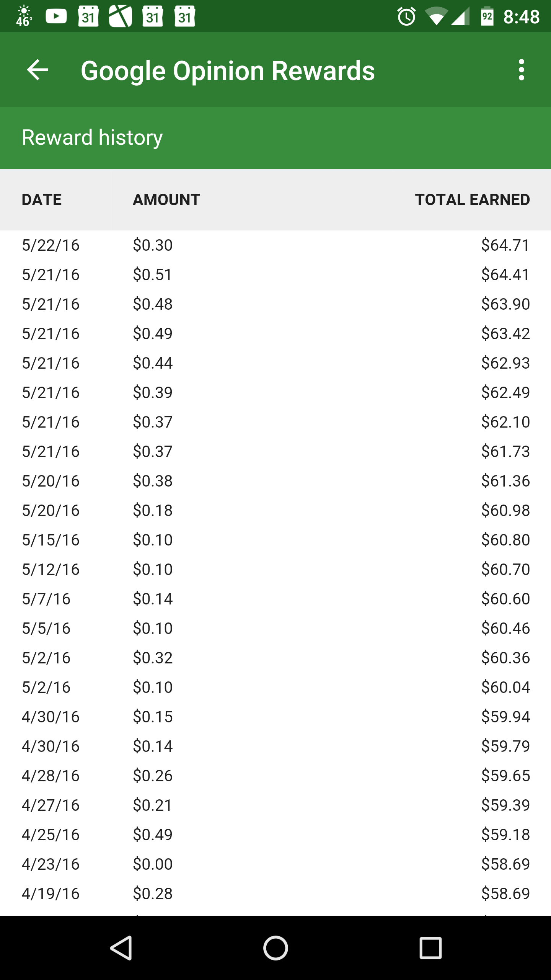
Task: Select the 5/7/16 $0.14 reward row
Action: [x=275, y=599]
